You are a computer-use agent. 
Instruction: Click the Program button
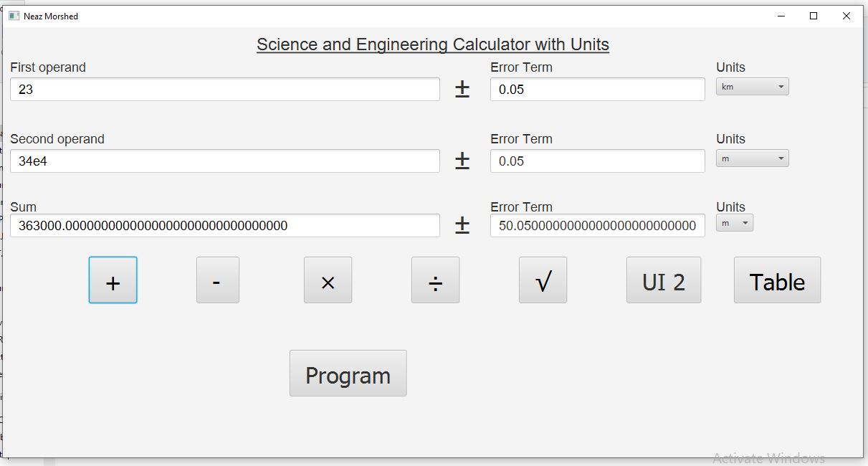348,374
